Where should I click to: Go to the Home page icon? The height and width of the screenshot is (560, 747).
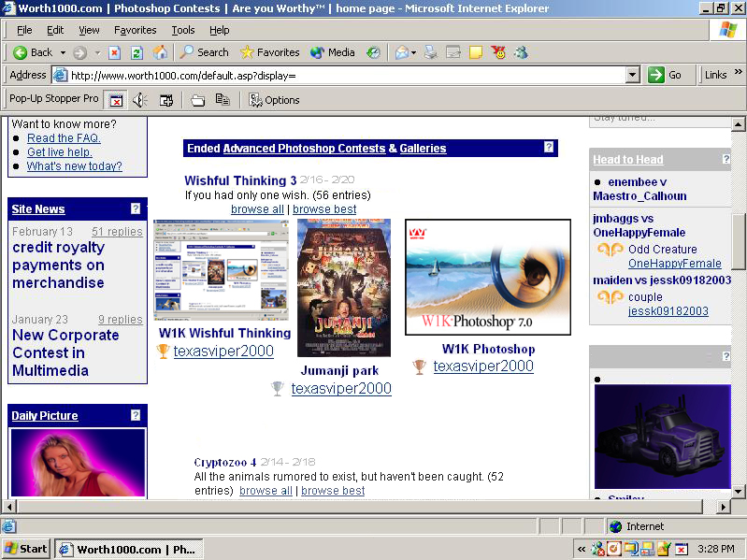[x=160, y=52]
